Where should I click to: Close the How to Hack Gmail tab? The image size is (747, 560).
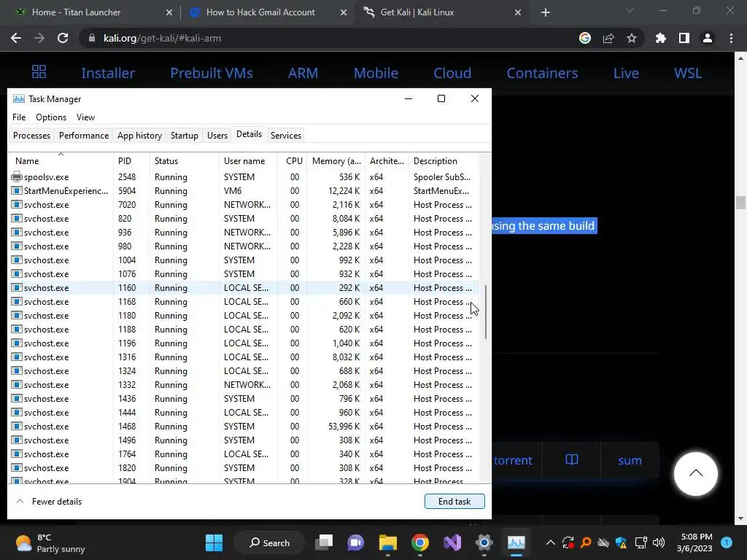(x=344, y=12)
